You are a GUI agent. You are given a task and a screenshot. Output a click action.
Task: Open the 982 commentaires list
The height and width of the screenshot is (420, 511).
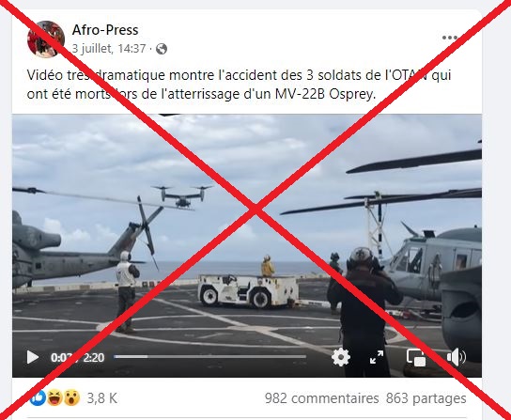(321, 398)
